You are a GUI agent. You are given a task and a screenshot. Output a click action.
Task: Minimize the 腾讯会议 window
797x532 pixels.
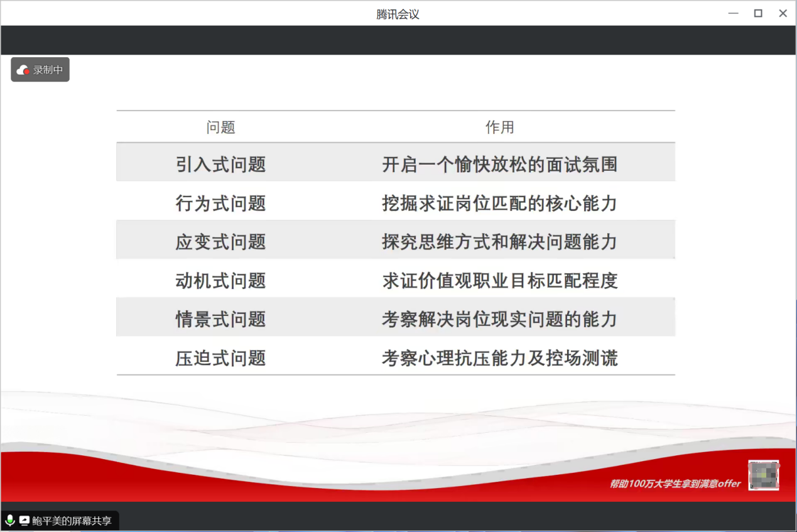(x=733, y=13)
